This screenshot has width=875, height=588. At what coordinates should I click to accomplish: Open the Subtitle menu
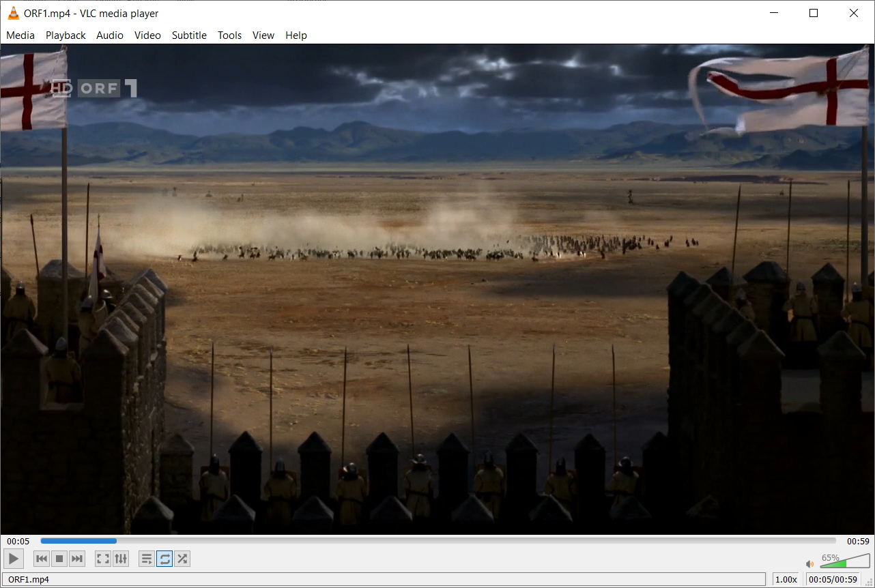click(189, 35)
